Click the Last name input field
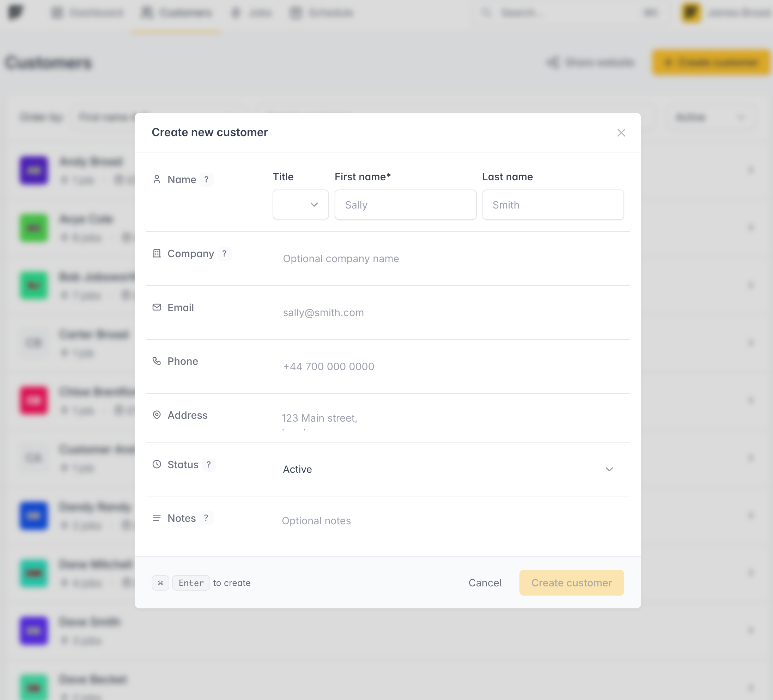The width and height of the screenshot is (773, 700). click(553, 205)
